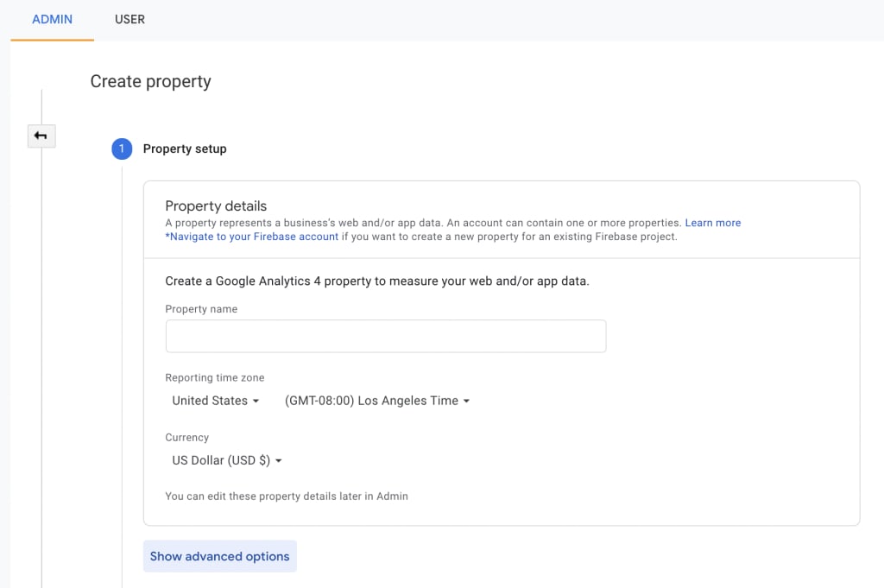This screenshot has width=884, height=588.
Task: Click 'You can edit these property details' note
Action: click(x=287, y=496)
